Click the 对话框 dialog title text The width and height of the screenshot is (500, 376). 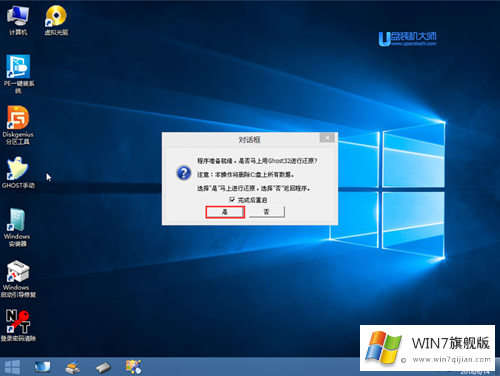tap(249, 140)
